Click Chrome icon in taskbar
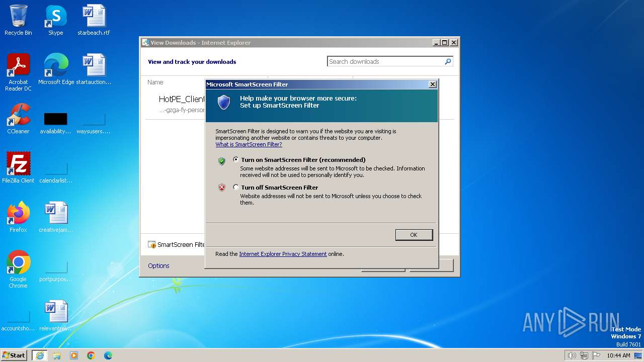 tap(91, 355)
